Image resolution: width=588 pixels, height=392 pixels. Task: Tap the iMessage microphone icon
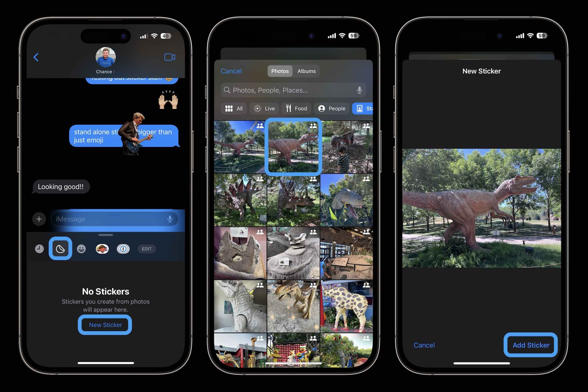coord(171,219)
